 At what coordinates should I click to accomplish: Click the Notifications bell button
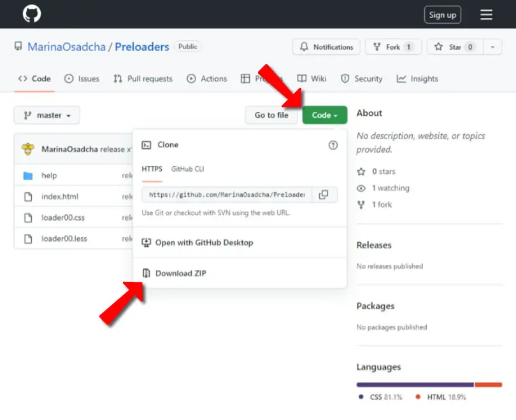point(326,47)
